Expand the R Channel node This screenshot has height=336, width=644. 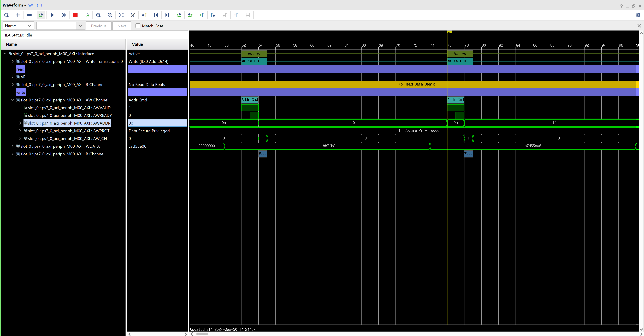(13, 84)
